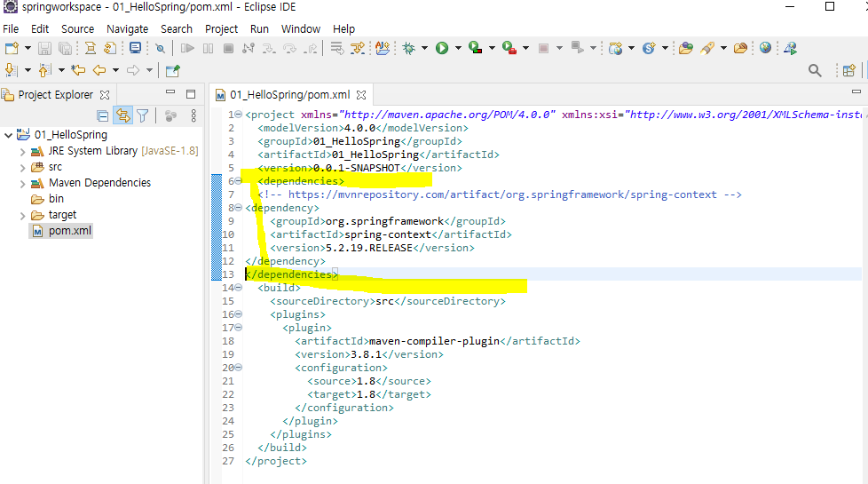Click the Save All icon in the toolbar

point(65,48)
